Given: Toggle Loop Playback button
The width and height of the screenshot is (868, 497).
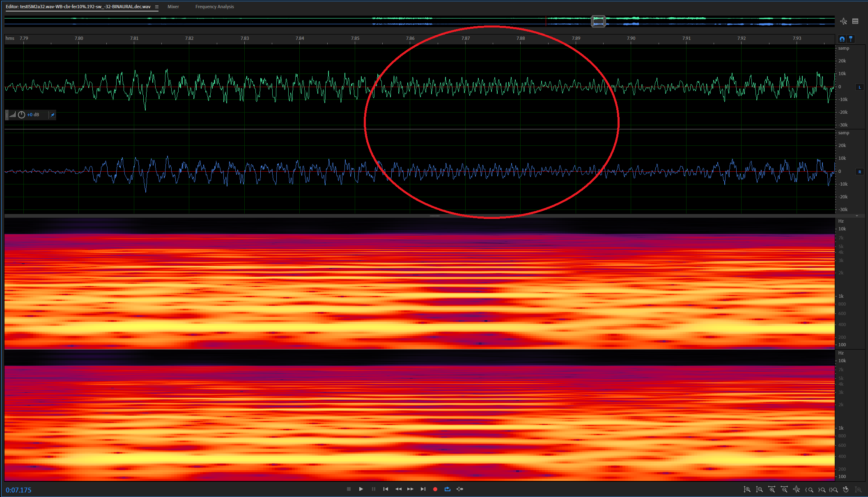Looking at the screenshot, I should click(x=448, y=489).
